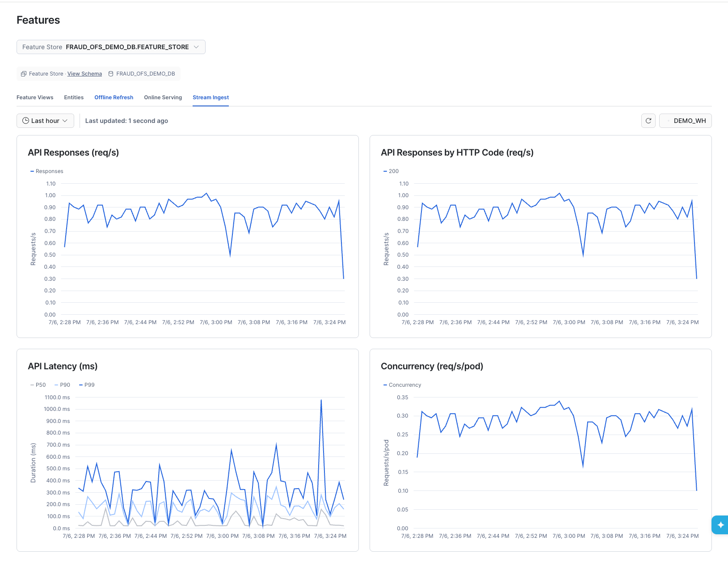Open the Offline Refresh tab
This screenshot has width=728, height=562.
[x=114, y=97]
